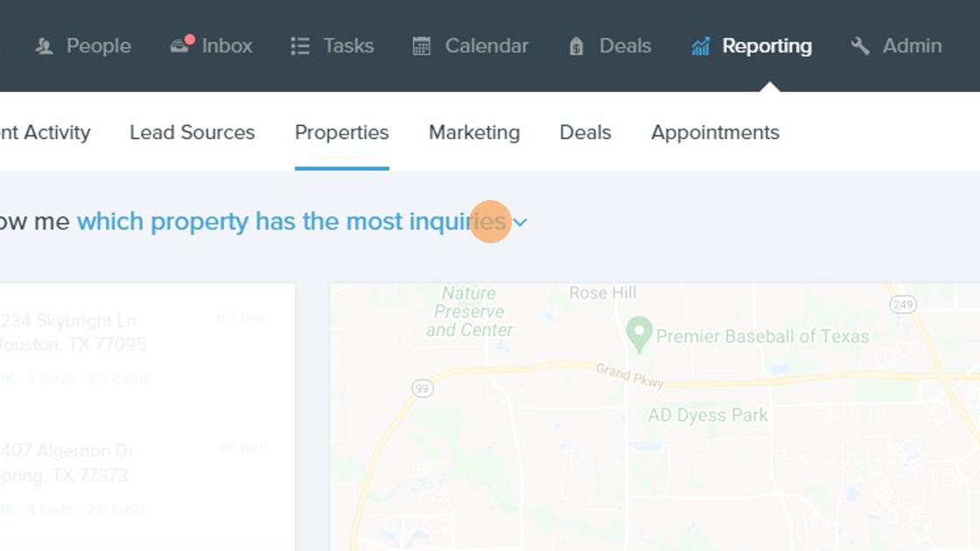
Task: Click the People icon in the nav bar
Action: point(44,46)
